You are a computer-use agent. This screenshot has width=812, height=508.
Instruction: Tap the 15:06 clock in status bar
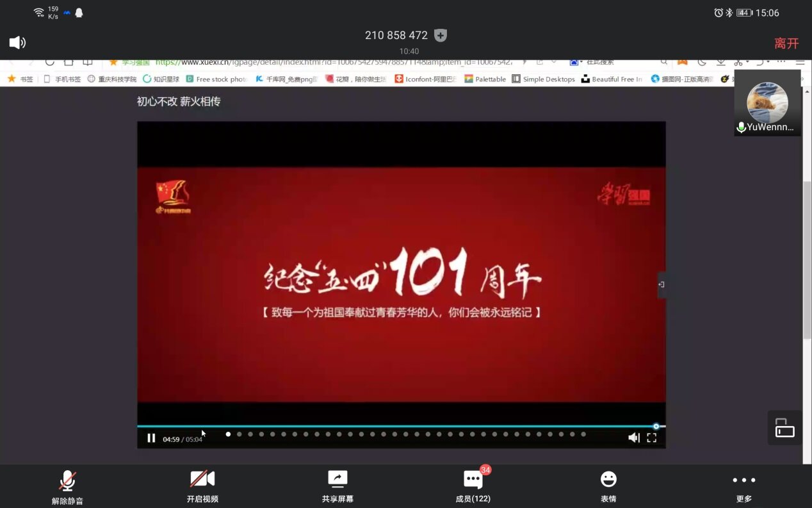pos(767,13)
